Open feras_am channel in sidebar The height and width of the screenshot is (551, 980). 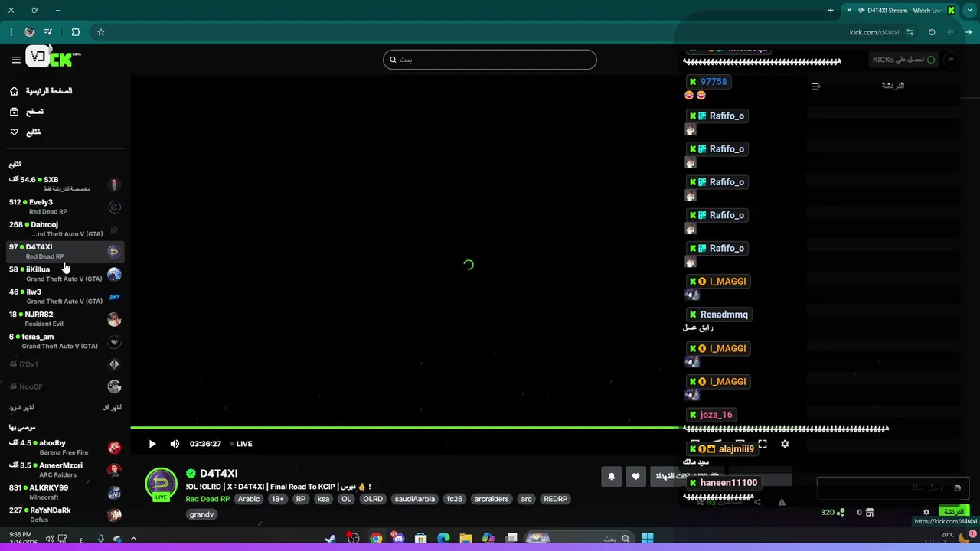pyautogui.click(x=65, y=341)
